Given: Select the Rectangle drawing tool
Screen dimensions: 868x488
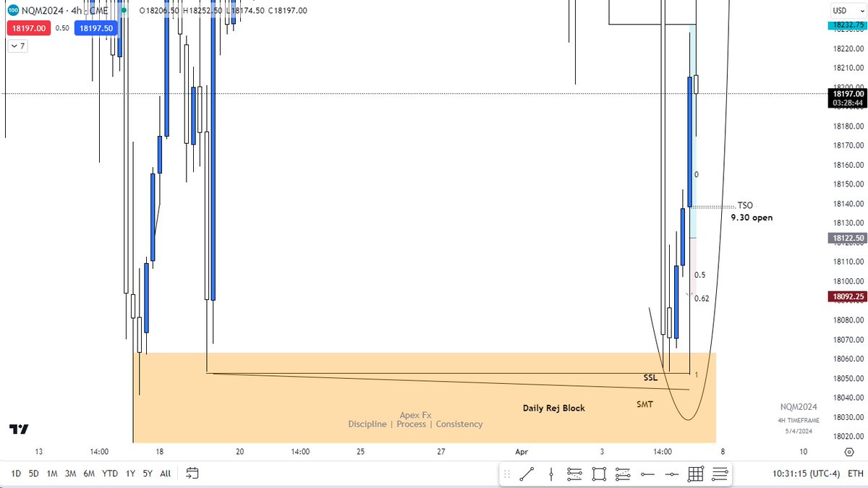Looking at the screenshot, I should point(599,474).
